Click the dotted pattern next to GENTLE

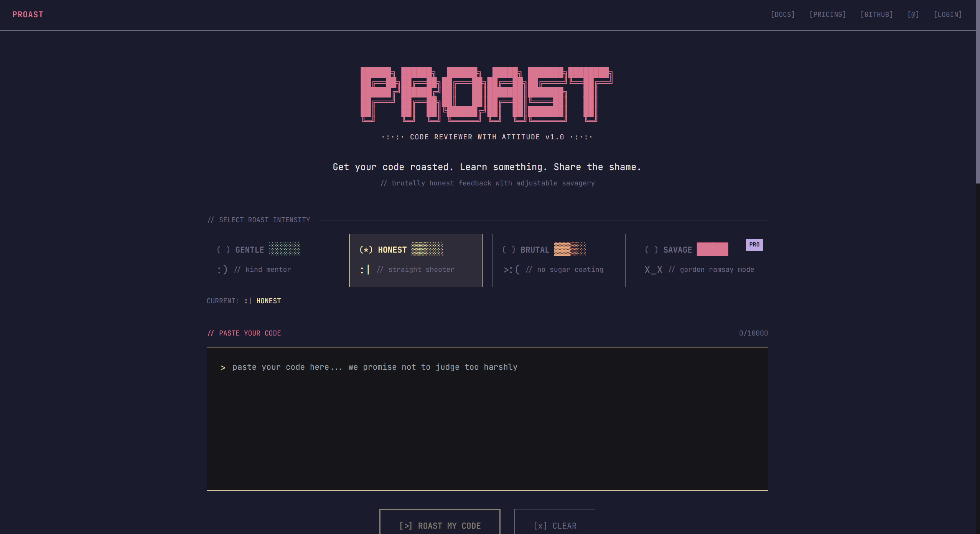(x=284, y=250)
